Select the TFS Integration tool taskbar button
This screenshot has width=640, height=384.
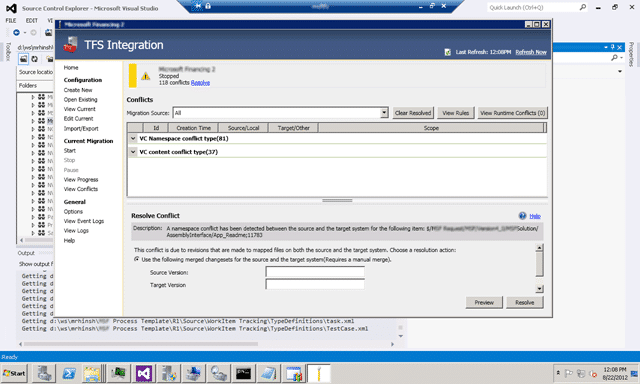pyautogui.click(x=319, y=373)
